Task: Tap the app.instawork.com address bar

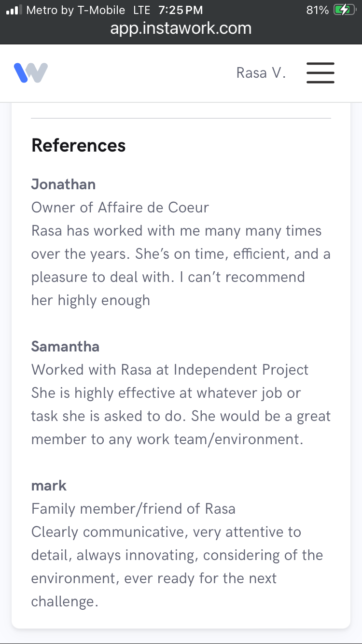Action: coord(181,28)
